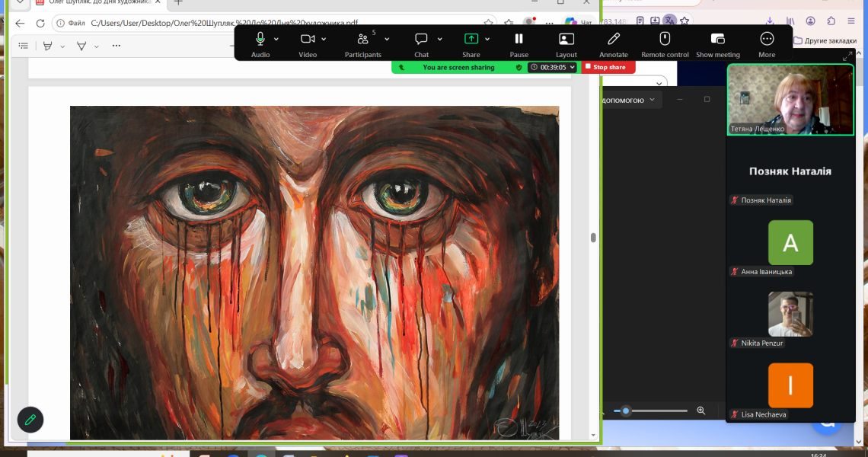The image size is (868, 457).
Task: Select the Annotate pencil tool
Action: point(614,44)
